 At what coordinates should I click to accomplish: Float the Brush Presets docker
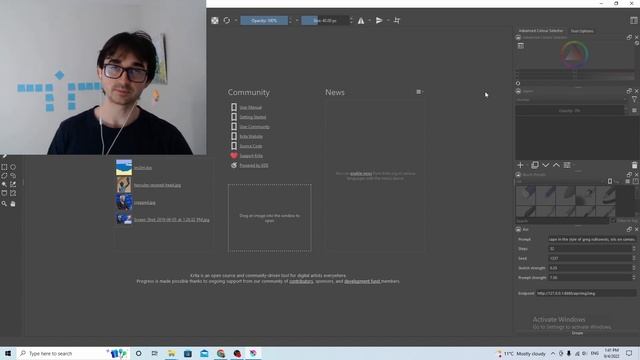click(x=629, y=174)
